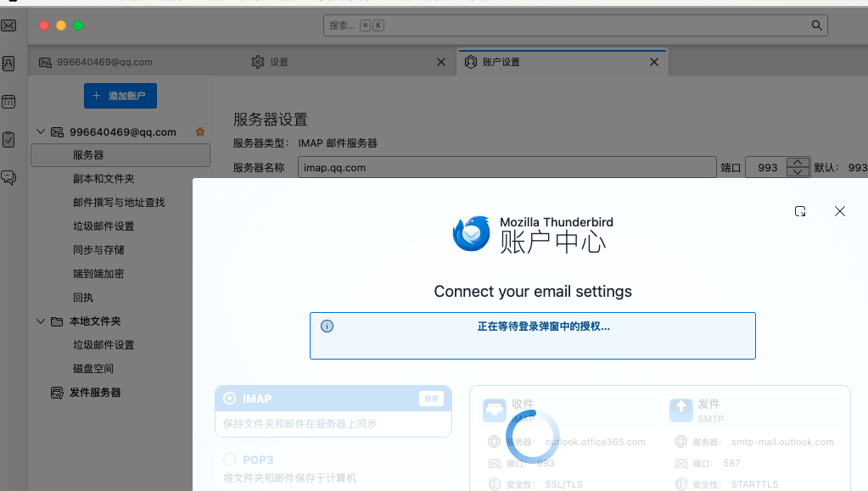Screen dimensions: 868x491
Task: Click the search magnifier icon
Action: pyautogui.click(x=816, y=25)
